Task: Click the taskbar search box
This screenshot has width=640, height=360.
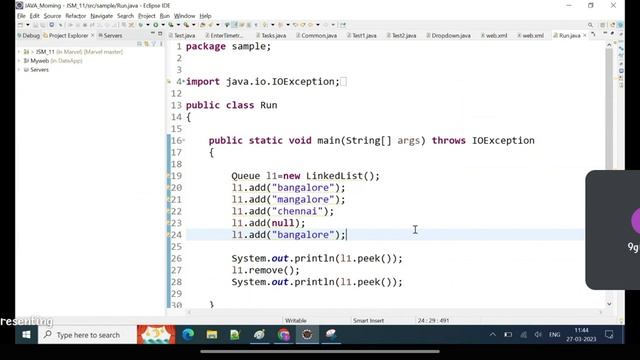Action: (87, 335)
